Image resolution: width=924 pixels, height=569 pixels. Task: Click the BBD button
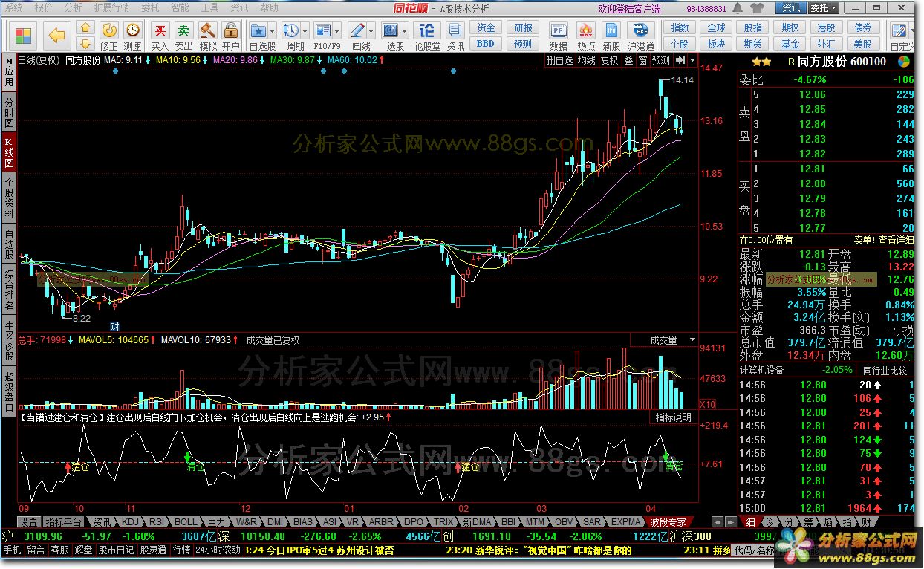click(486, 44)
